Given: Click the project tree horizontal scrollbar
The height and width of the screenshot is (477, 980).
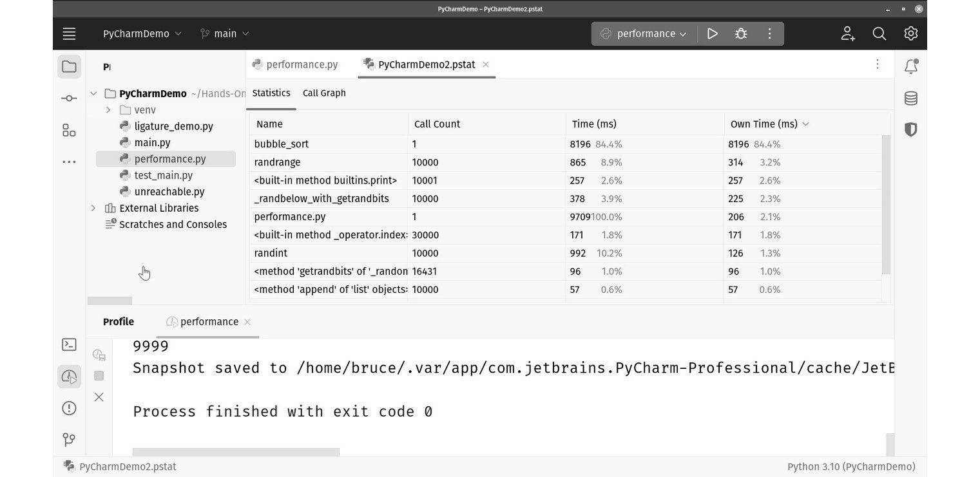Looking at the screenshot, I should point(110,301).
